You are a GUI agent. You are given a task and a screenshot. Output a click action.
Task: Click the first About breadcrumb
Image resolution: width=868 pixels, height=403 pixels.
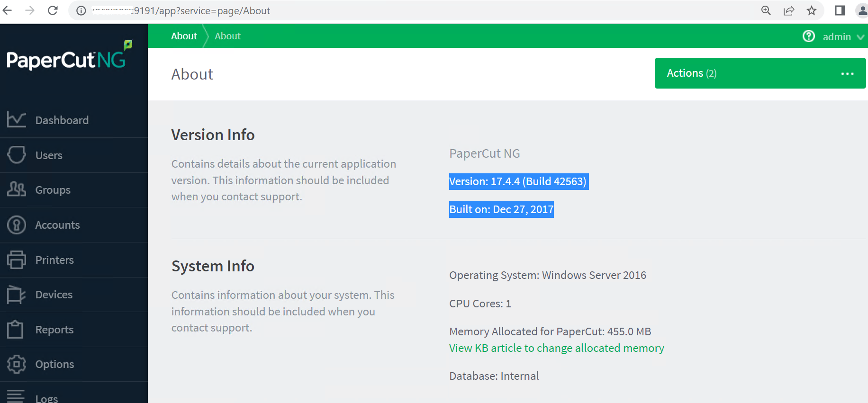(184, 36)
